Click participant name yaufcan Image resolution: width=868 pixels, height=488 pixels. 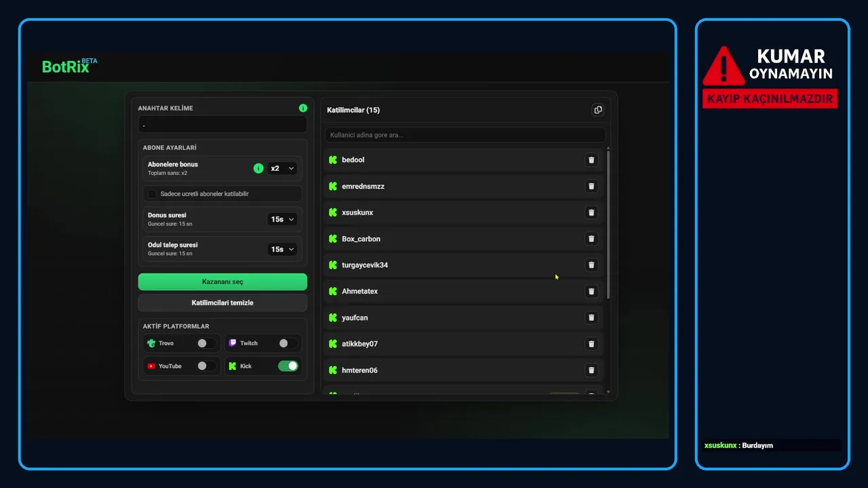[x=355, y=317]
